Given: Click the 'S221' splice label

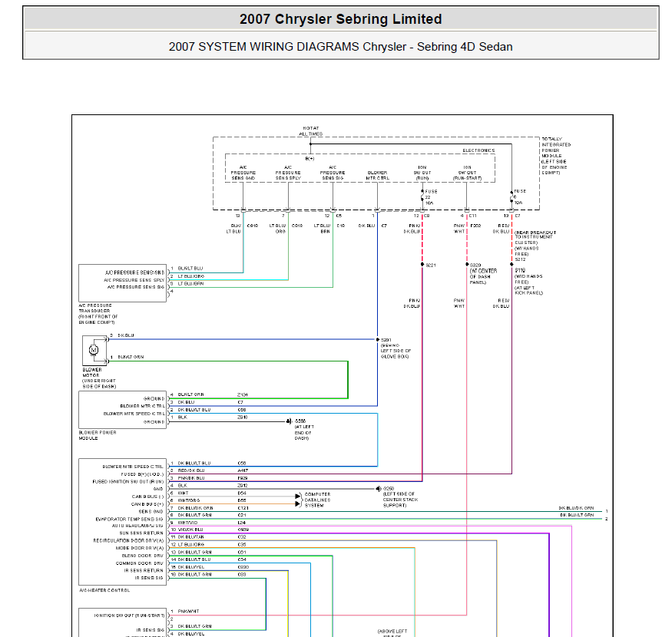Looking at the screenshot, I should click(x=431, y=266).
